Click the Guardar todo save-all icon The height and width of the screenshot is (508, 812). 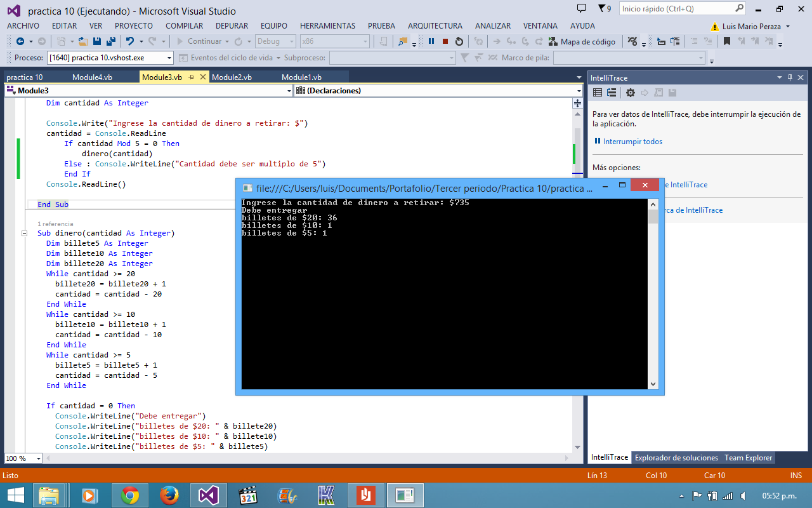(110, 41)
